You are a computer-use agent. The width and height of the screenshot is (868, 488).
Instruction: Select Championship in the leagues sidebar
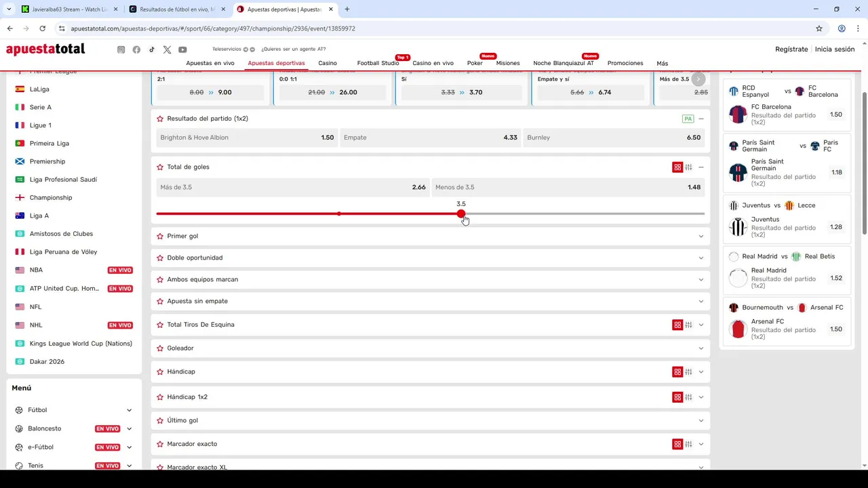pyautogui.click(x=51, y=197)
